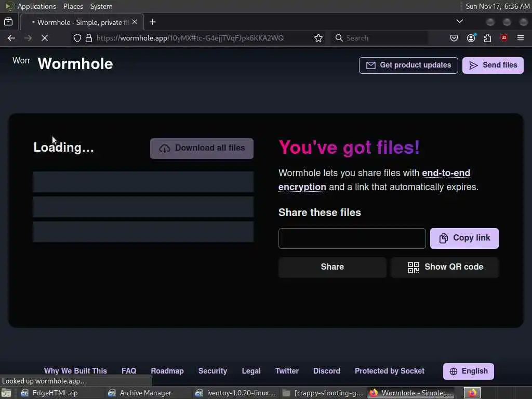532x399 pixels.
Task: Follow the end-to-end encryption link
Action: pos(374,180)
